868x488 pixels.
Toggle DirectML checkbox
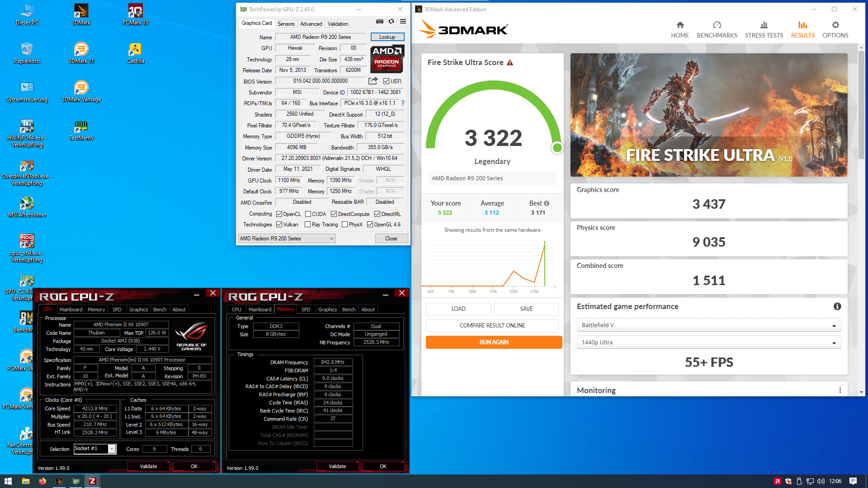pyautogui.click(x=377, y=214)
